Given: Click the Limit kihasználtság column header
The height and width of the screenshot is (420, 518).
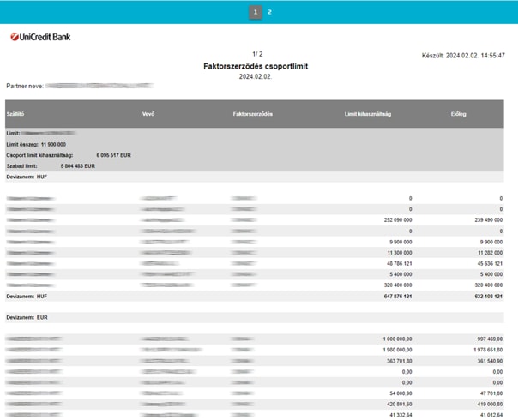Looking at the screenshot, I should point(367,114).
